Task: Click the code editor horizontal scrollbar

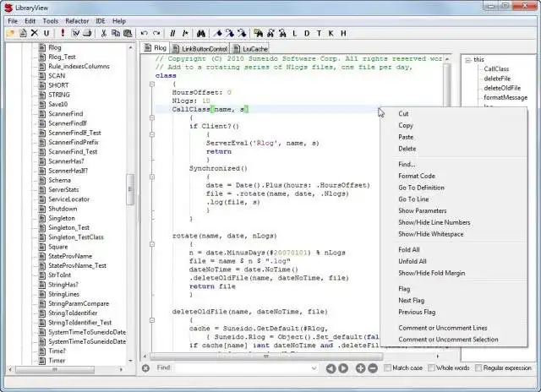Action: tap(266, 356)
